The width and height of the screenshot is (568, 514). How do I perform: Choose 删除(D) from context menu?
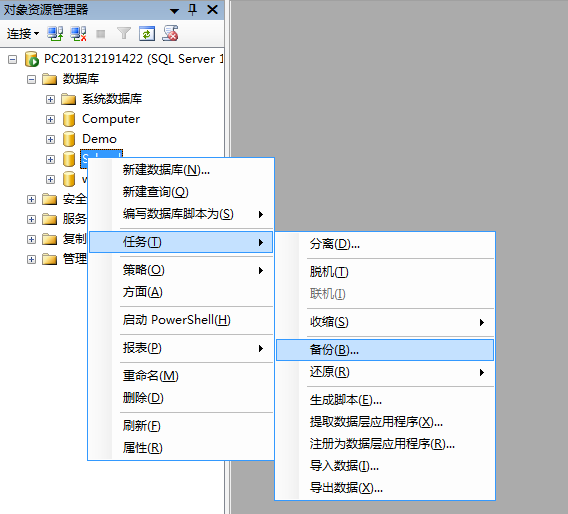pyautogui.click(x=181, y=398)
